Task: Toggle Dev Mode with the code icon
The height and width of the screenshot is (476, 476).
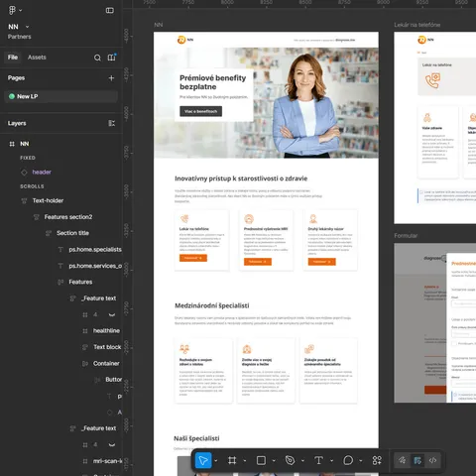Action: pyautogui.click(x=432, y=460)
